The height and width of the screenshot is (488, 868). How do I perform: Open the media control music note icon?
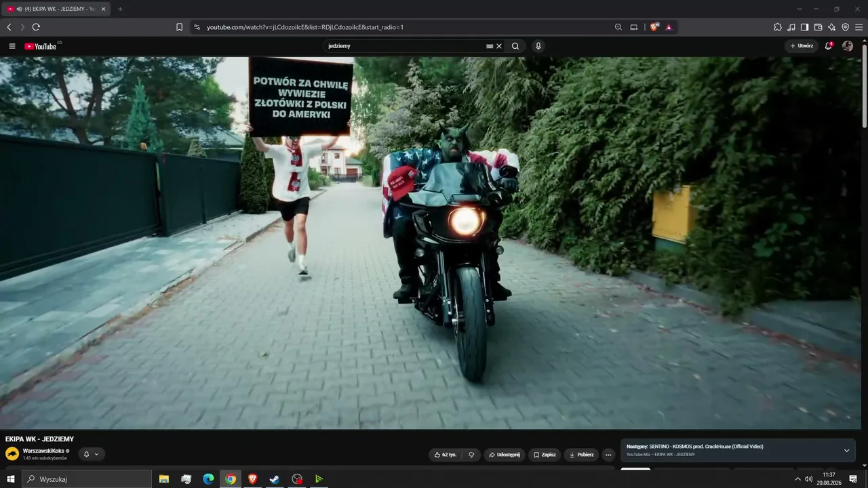tap(791, 27)
